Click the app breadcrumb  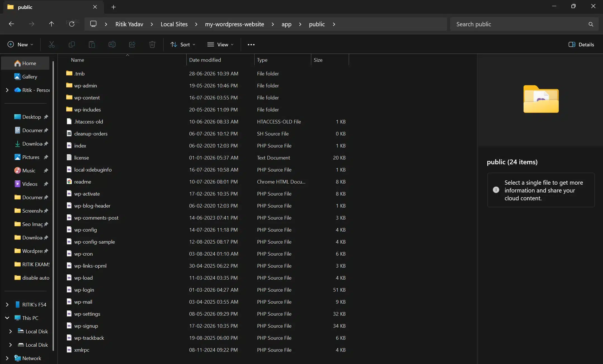[x=286, y=24]
